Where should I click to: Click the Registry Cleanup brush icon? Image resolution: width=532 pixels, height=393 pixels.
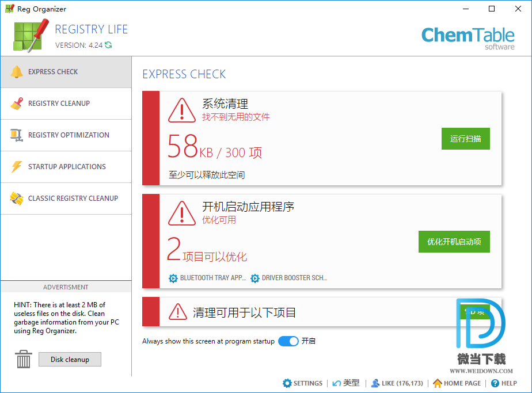[x=17, y=104]
